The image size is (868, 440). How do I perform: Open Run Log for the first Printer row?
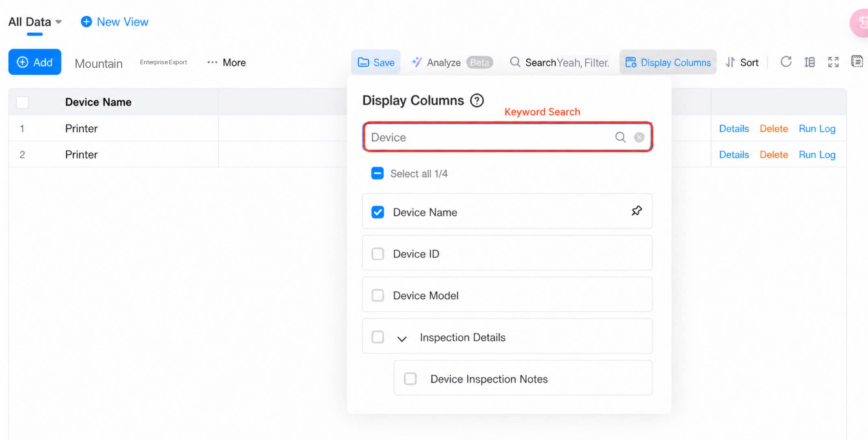[817, 129]
